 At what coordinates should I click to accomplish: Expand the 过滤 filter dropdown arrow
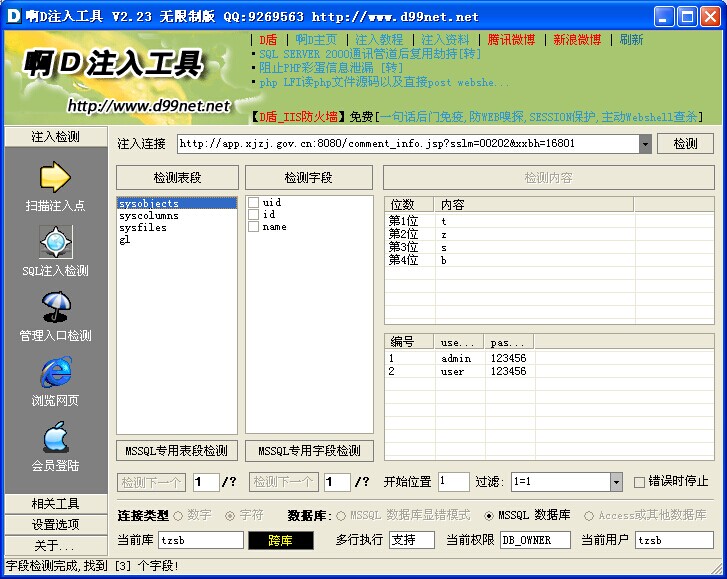click(616, 482)
